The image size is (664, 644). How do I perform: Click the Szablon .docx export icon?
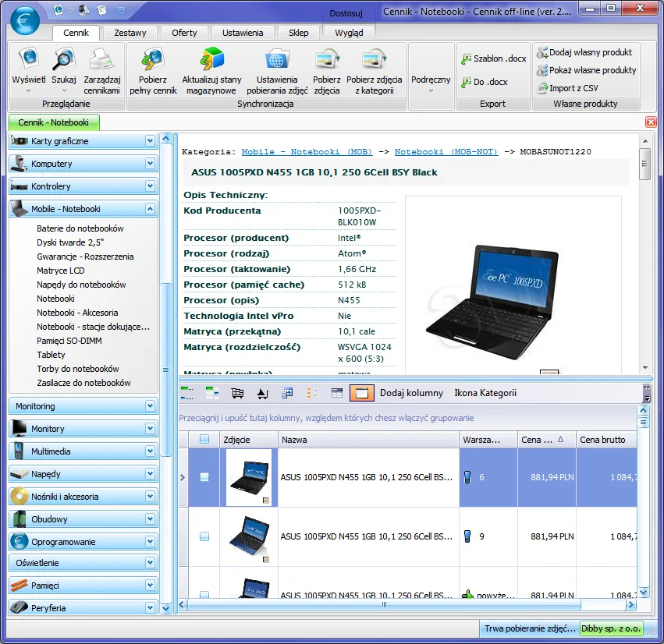click(x=467, y=58)
